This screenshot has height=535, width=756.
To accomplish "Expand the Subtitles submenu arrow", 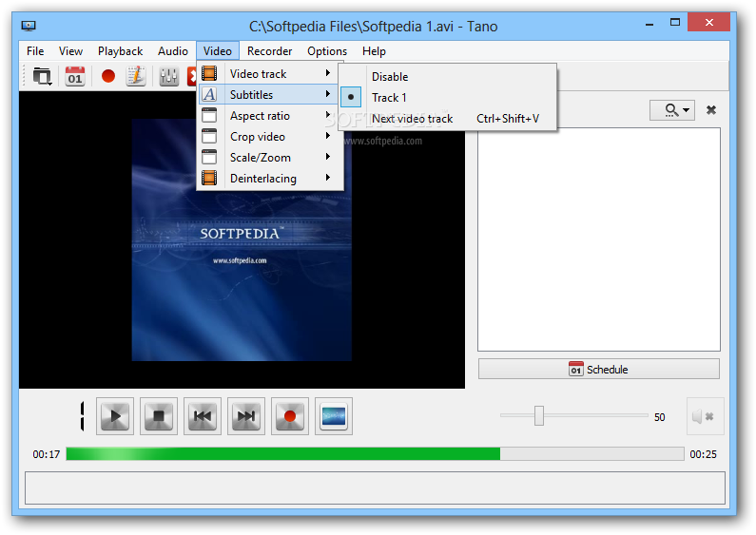I will [x=328, y=94].
